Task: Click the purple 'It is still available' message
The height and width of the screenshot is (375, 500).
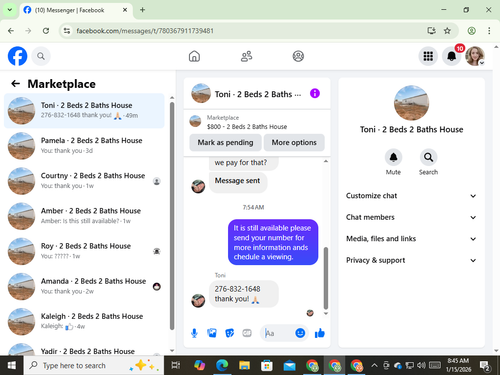Action: [x=273, y=242]
